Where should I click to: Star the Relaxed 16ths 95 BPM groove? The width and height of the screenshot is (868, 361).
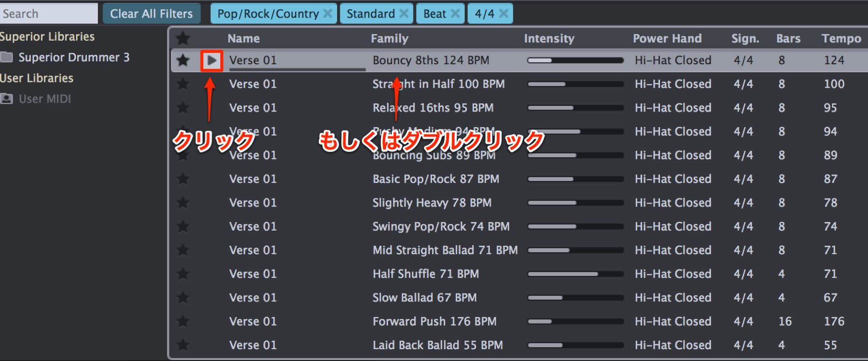coord(183,108)
